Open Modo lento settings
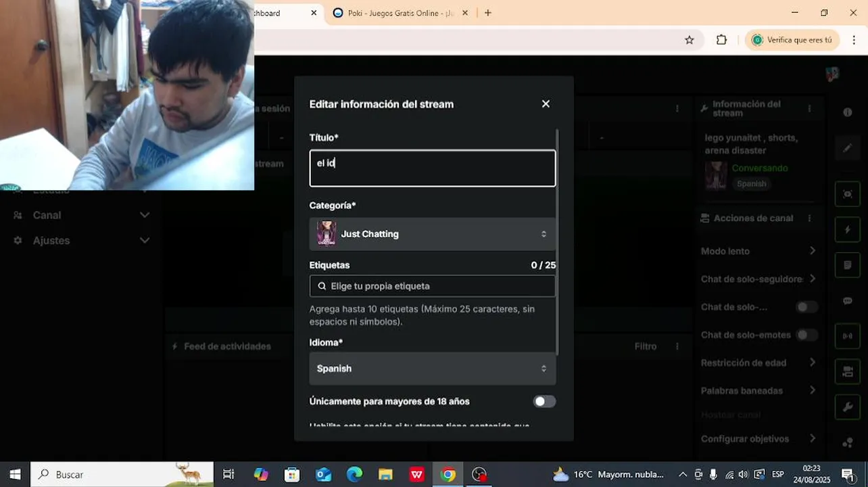The height and width of the screenshot is (487, 868). point(758,251)
